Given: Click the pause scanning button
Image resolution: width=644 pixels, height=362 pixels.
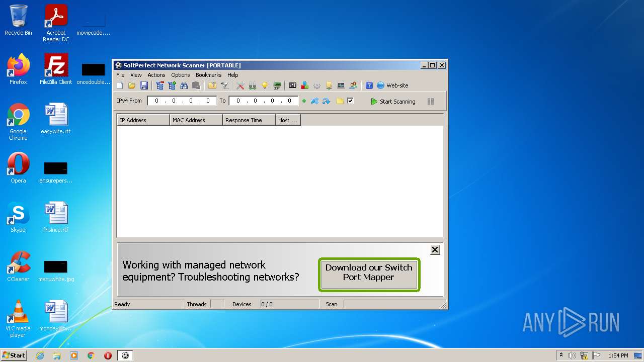Looking at the screenshot, I should coord(431,102).
